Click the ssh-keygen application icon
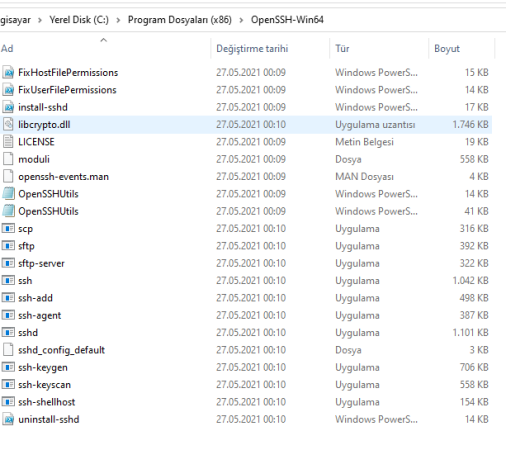The width and height of the screenshot is (506, 450). coord(8,367)
